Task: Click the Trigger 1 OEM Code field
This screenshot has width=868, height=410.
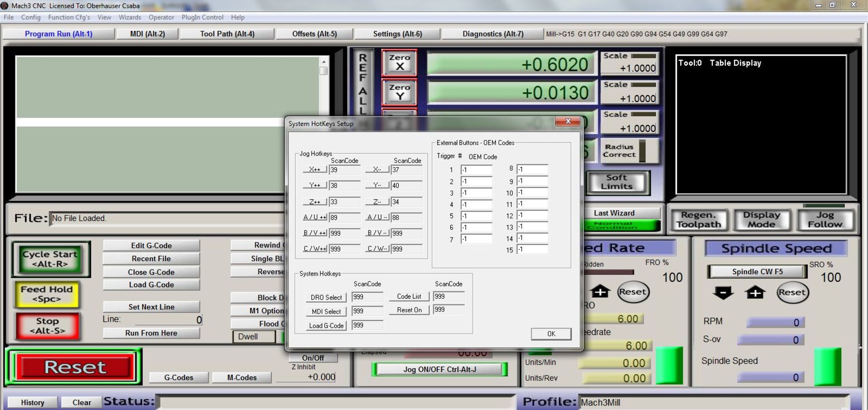Action: coord(476,170)
